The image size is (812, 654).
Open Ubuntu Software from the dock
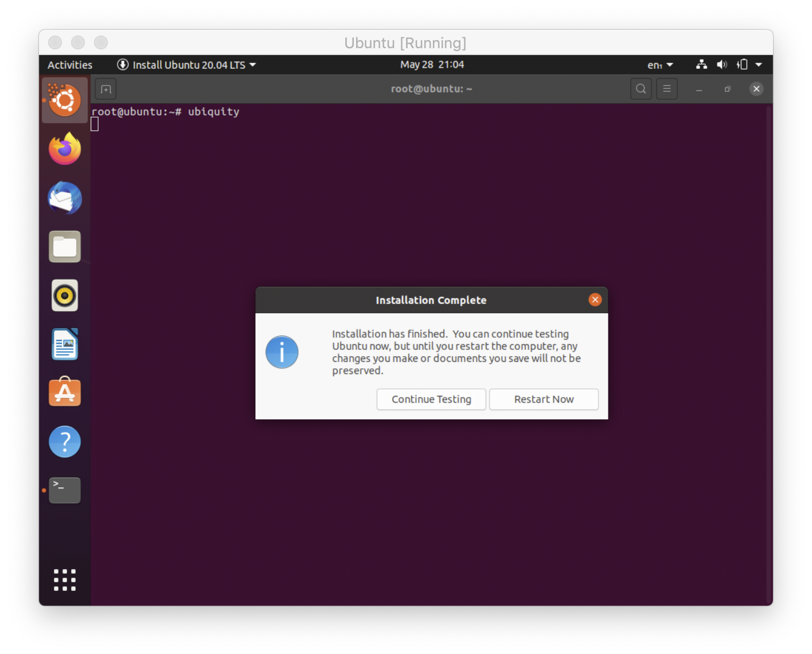pyautogui.click(x=65, y=392)
